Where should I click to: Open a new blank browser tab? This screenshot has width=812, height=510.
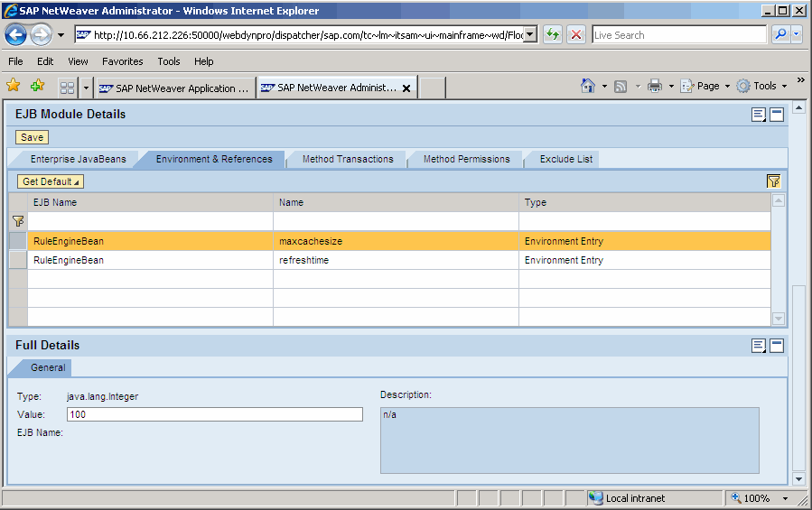click(x=432, y=88)
